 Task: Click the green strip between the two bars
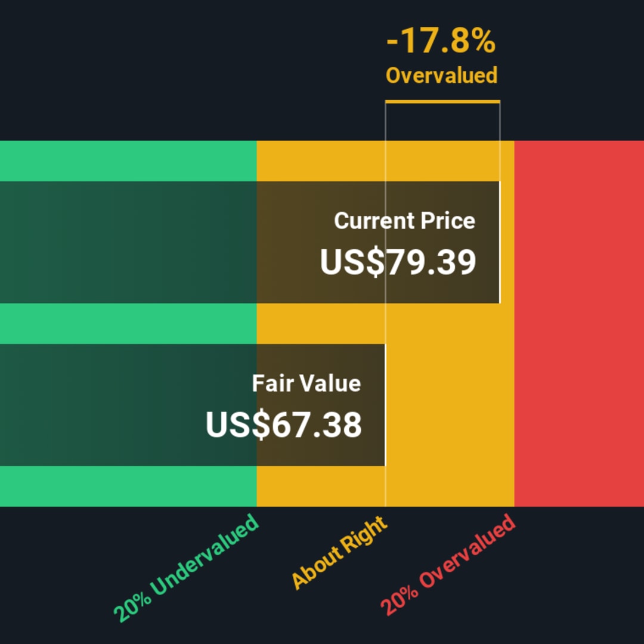pyautogui.click(x=128, y=324)
